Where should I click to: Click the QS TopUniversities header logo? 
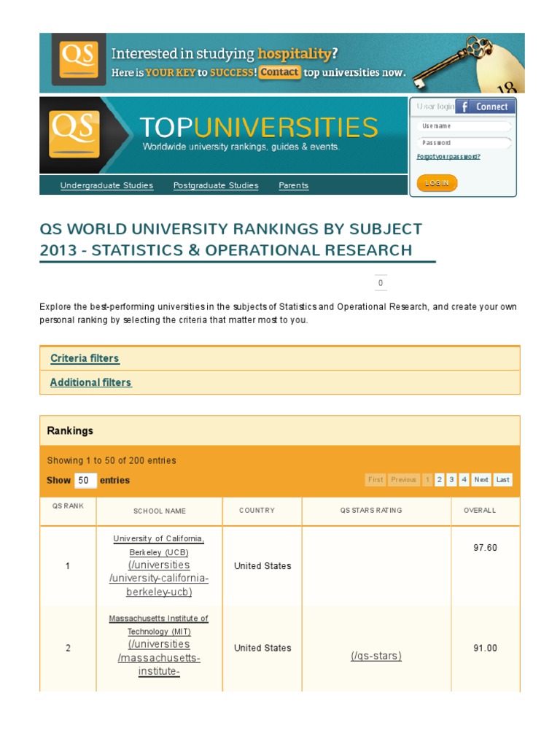[x=74, y=134]
